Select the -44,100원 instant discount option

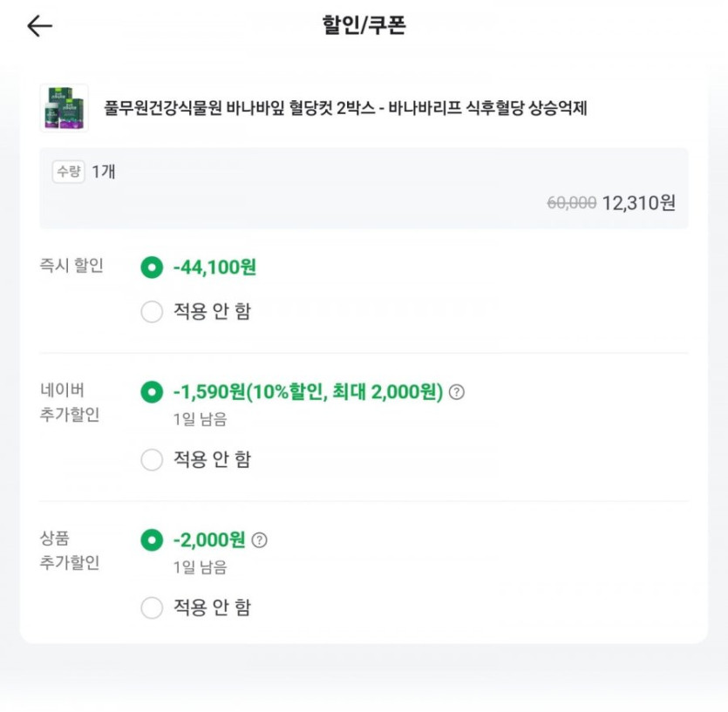click(x=152, y=268)
